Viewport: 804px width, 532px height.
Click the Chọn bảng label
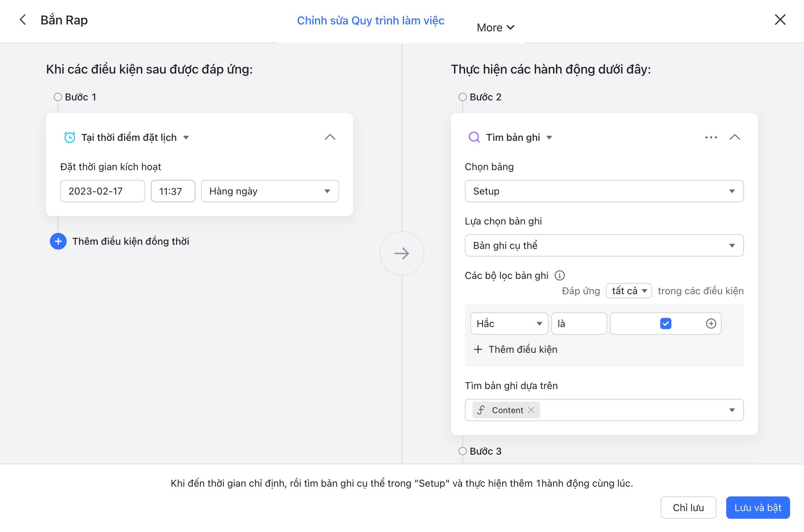click(x=489, y=167)
